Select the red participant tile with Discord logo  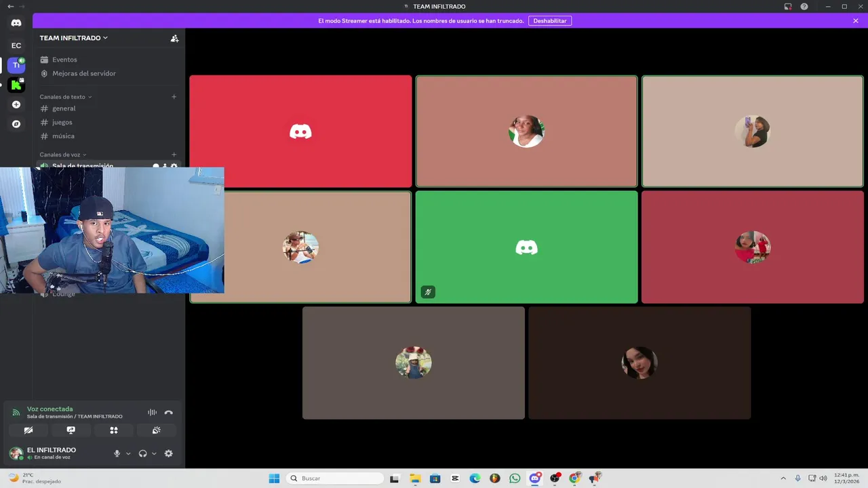(x=300, y=131)
